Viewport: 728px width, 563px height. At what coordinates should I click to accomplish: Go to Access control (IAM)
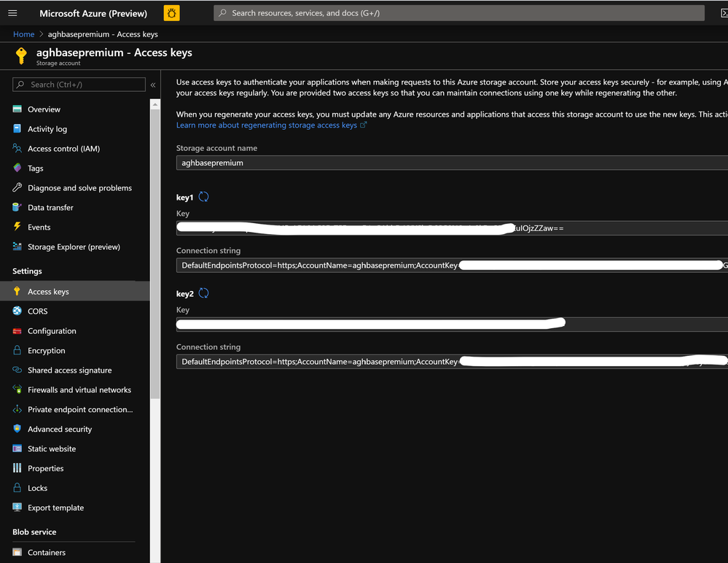74,148
